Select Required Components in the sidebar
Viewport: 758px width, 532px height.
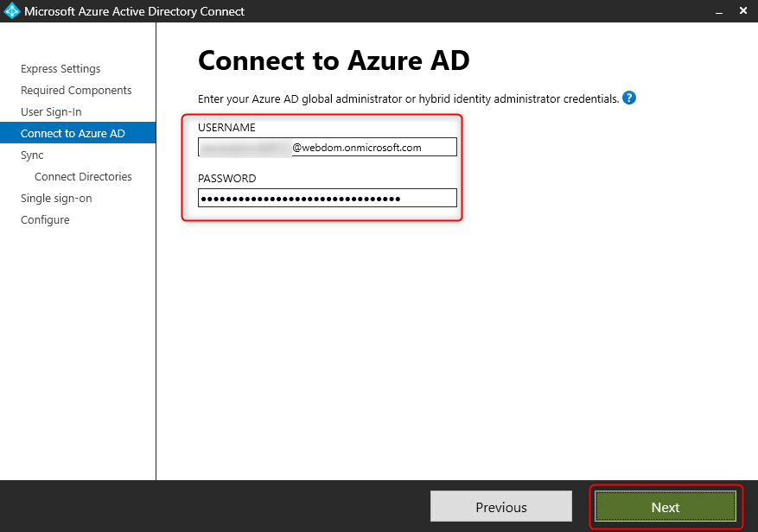(75, 90)
